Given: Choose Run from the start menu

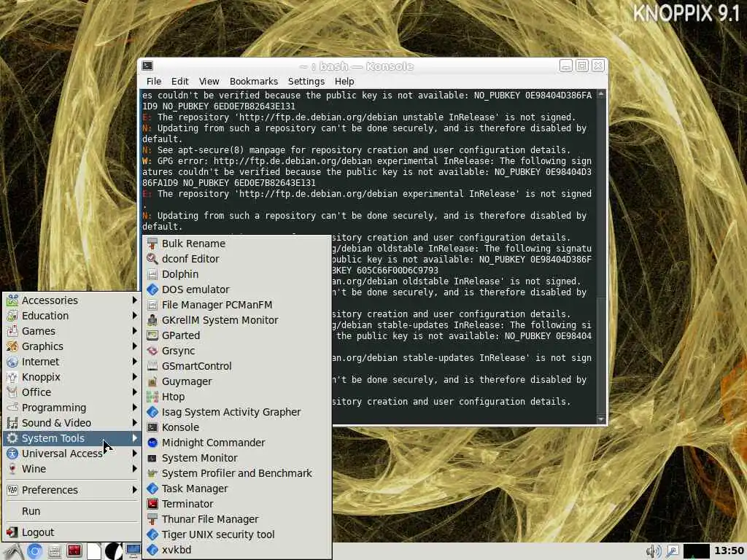Looking at the screenshot, I should [x=72, y=511].
